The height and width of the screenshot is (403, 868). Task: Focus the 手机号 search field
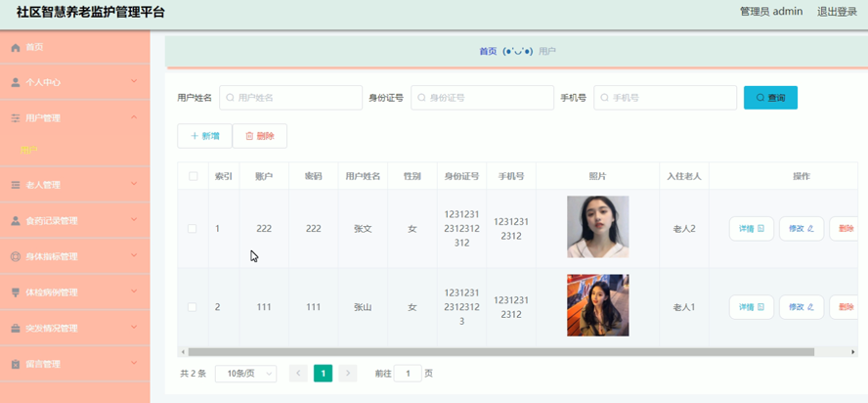tap(666, 98)
